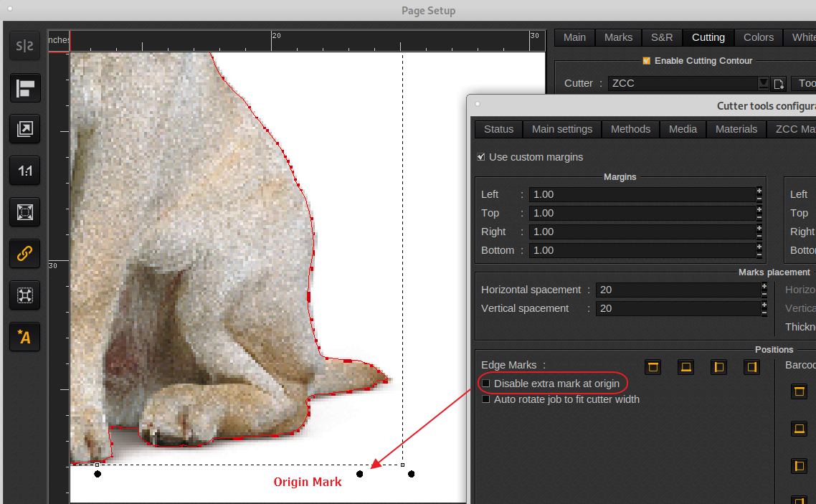Switch to the Marks tab
Screen dimensions: 816x504
618,37
